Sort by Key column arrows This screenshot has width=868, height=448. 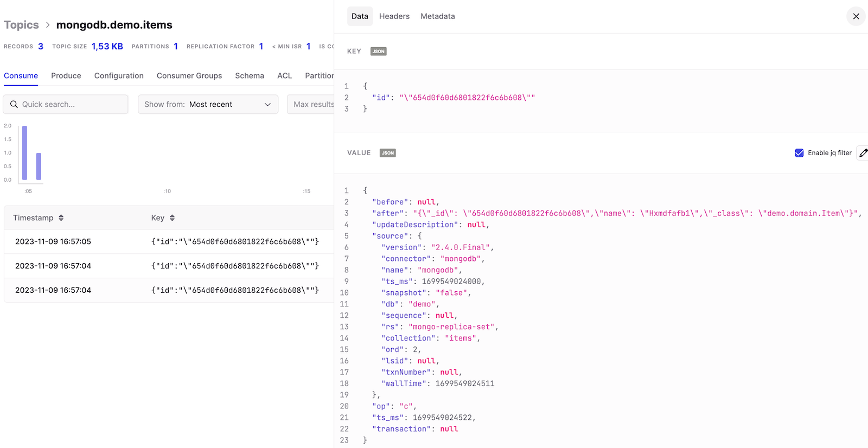point(172,218)
